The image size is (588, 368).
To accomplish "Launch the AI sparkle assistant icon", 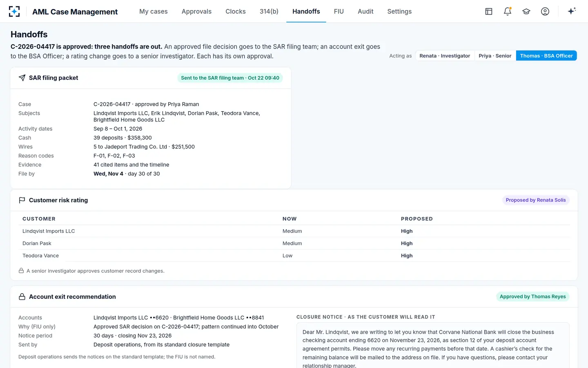I will pos(572,11).
